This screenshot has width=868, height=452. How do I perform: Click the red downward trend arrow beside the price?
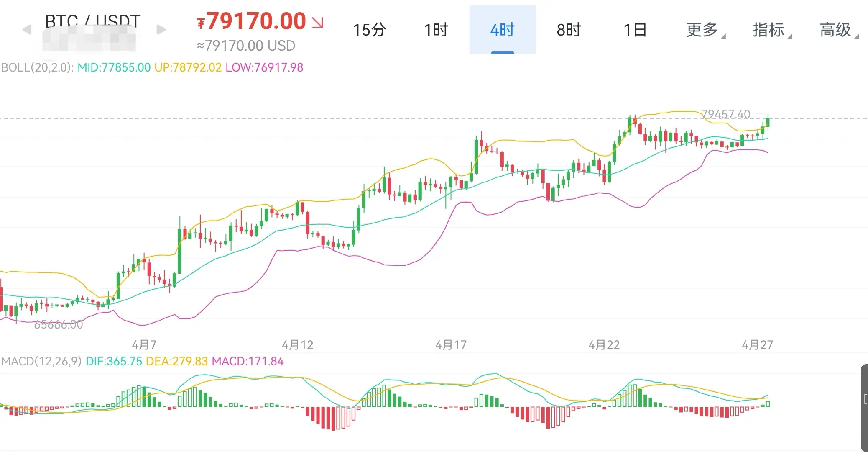(x=318, y=23)
